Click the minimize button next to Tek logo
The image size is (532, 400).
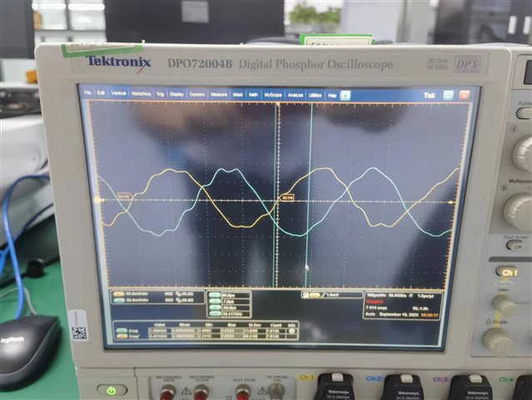(448, 95)
